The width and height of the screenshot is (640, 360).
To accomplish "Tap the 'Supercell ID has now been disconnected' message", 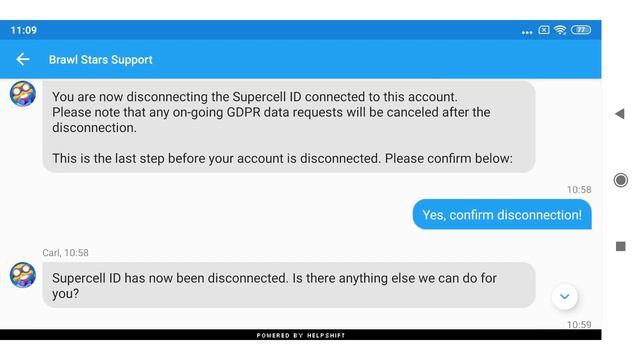I will pos(289,285).
